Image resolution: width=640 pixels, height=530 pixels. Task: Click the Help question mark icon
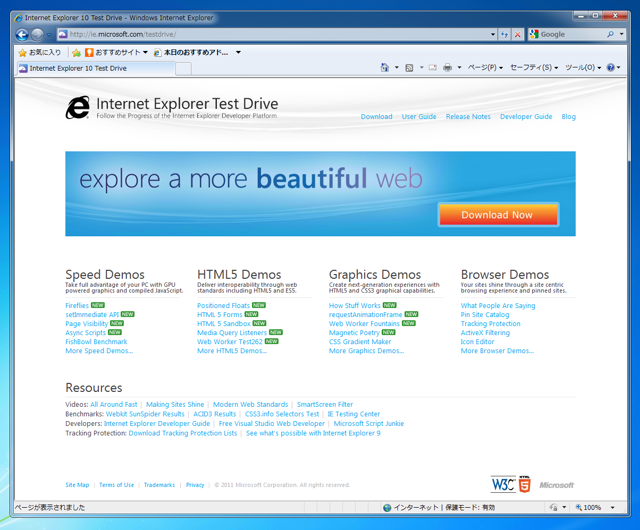(611, 68)
